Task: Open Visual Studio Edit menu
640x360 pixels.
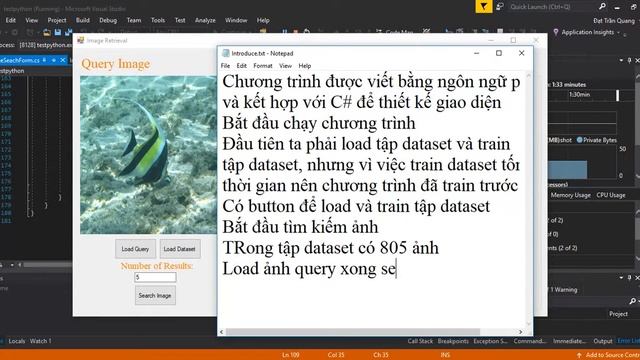Action: click(11, 20)
